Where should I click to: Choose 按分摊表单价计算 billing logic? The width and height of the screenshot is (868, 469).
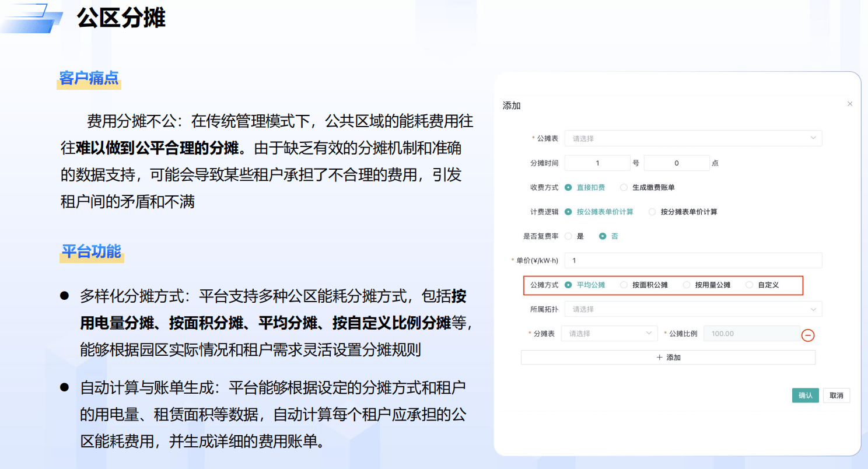683,212
